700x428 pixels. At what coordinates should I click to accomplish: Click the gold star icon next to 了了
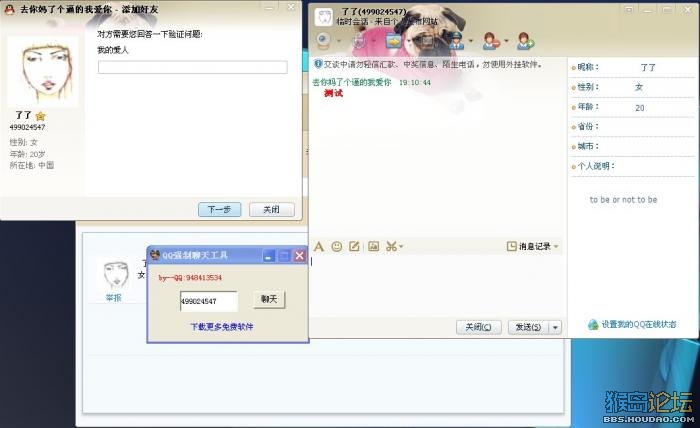pyautogui.click(x=41, y=116)
